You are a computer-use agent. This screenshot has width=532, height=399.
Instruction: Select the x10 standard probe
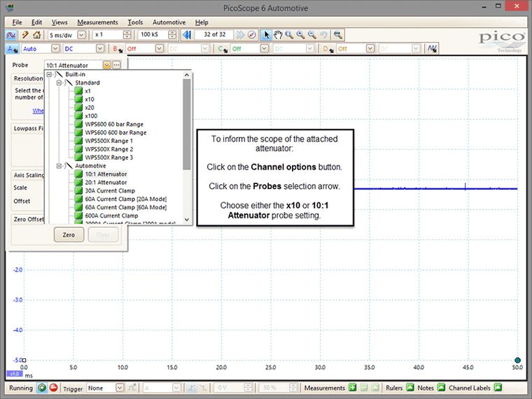[90, 99]
